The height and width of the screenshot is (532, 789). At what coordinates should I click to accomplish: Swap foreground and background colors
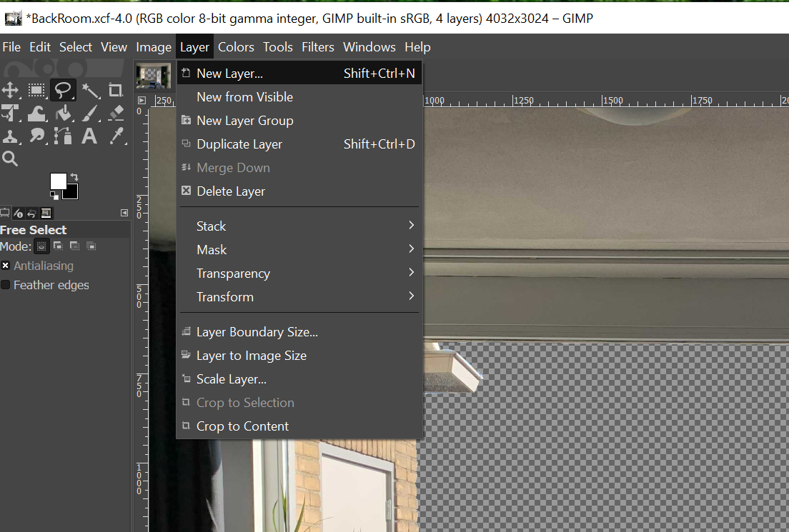click(x=74, y=176)
